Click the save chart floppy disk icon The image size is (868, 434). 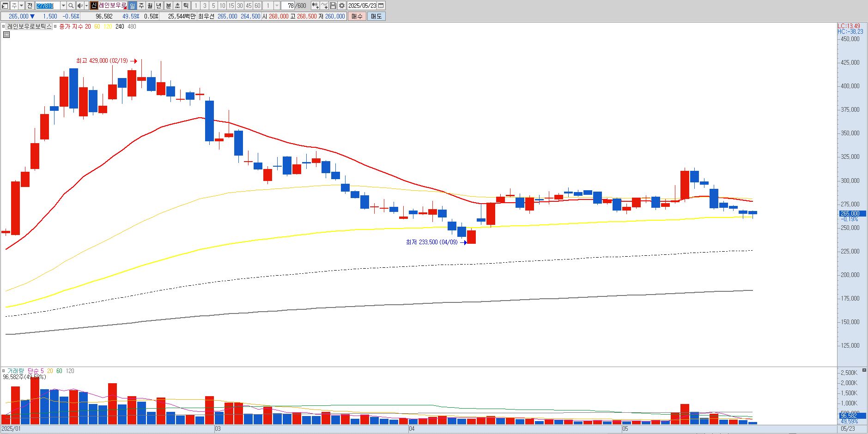333,6
